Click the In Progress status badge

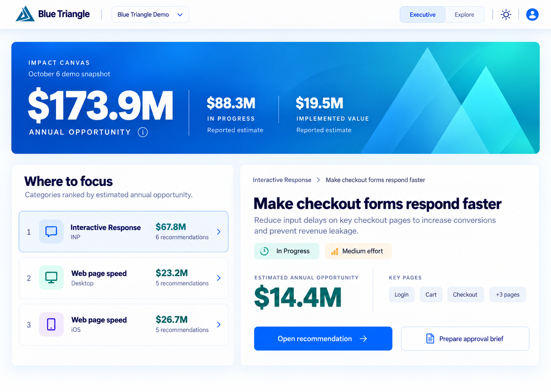pyautogui.click(x=286, y=251)
